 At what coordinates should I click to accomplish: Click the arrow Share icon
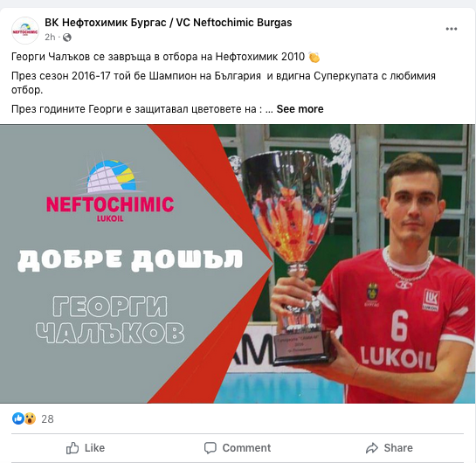tap(372, 448)
